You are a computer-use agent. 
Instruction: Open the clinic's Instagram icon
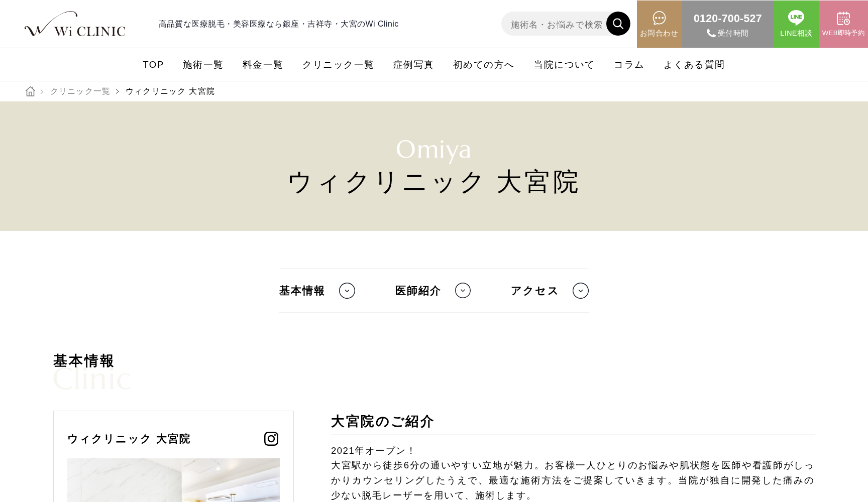point(271,438)
